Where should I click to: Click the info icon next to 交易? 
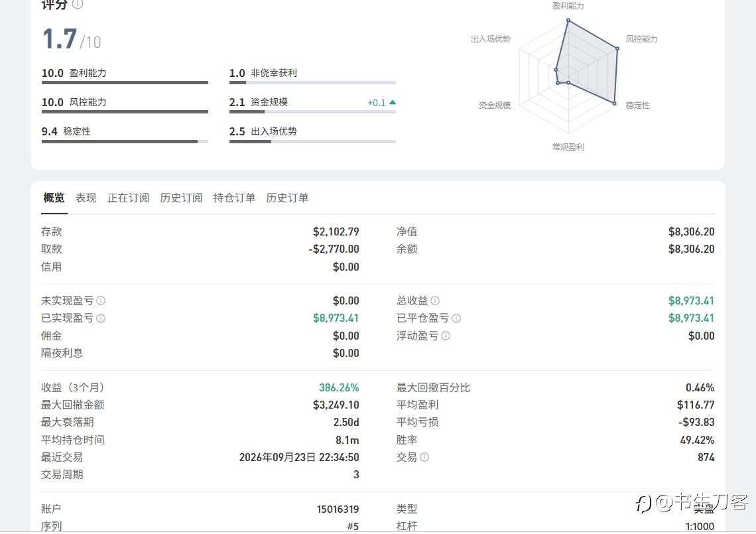click(424, 457)
